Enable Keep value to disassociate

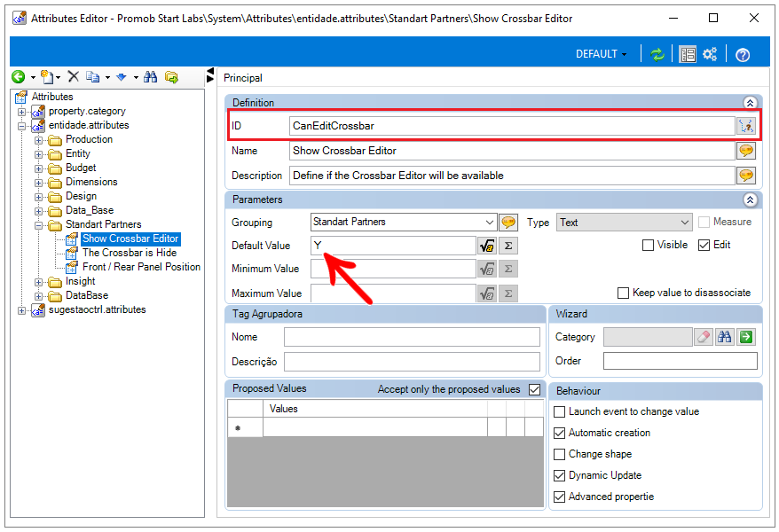(623, 293)
